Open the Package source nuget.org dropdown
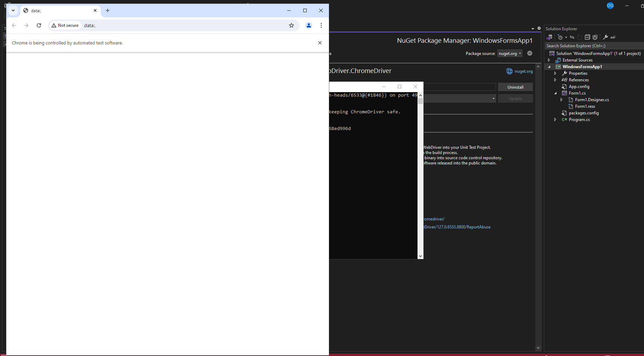This screenshot has width=644, height=356. (510, 54)
